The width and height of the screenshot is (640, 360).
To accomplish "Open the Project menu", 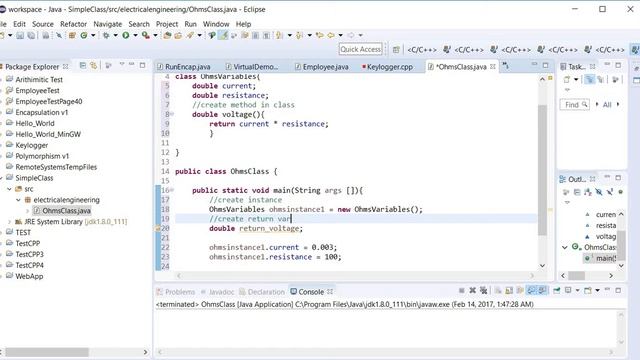I will pyautogui.click(x=167, y=24).
